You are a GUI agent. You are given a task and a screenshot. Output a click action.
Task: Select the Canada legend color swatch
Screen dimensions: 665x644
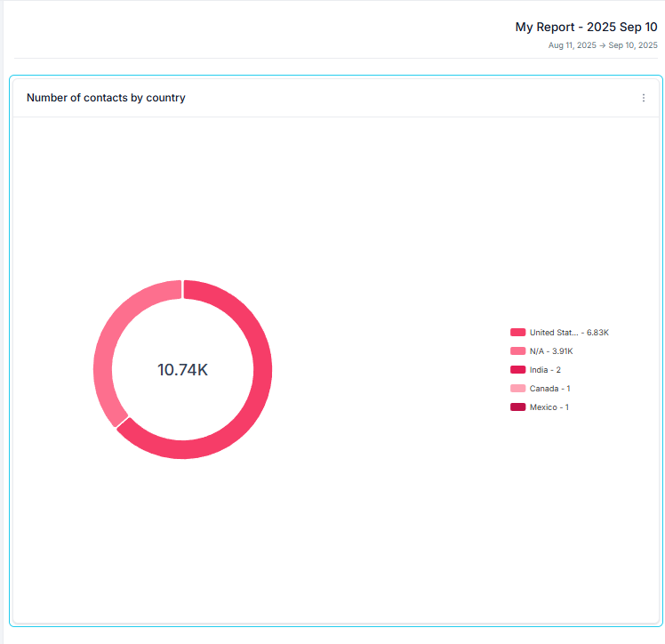[517, 389]
